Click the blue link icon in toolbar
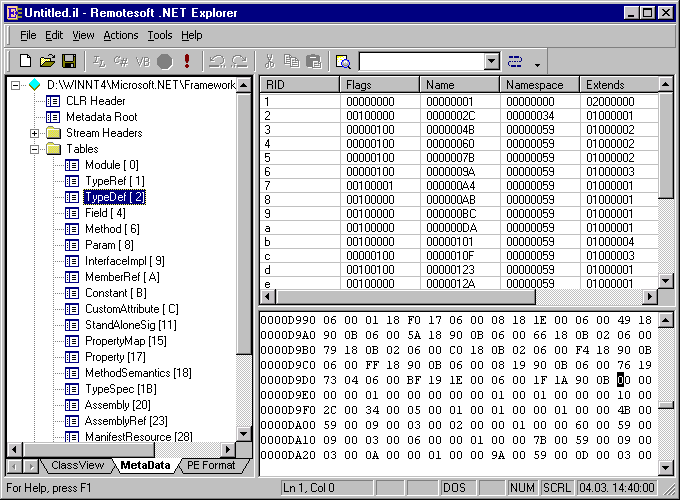This screenshot has width=680, height=500. [515, 61]
